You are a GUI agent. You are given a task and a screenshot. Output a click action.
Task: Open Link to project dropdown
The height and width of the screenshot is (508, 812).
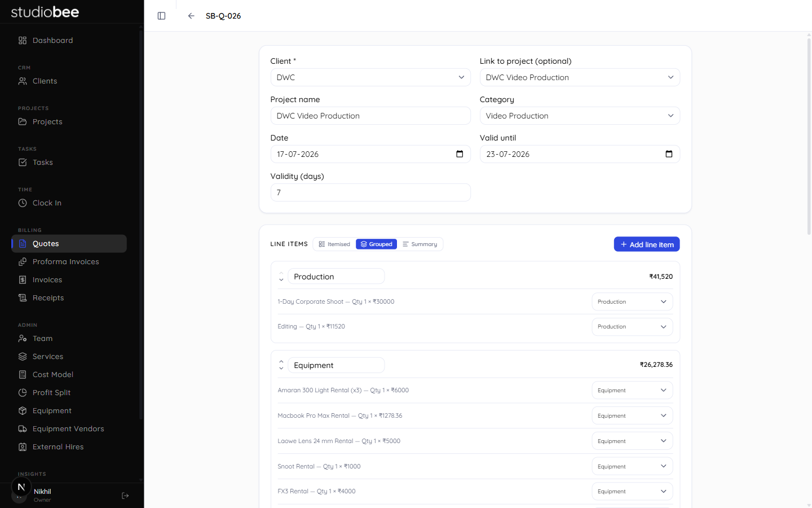[580, 77]
